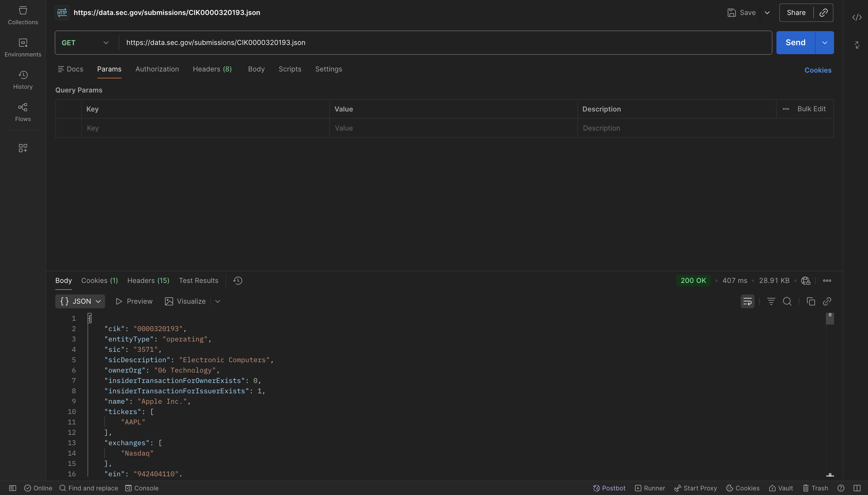Image resolution: width=868 pixels, height=495 pixels.
Task: Open query params options ellipsis
Action: pos(786,109)
